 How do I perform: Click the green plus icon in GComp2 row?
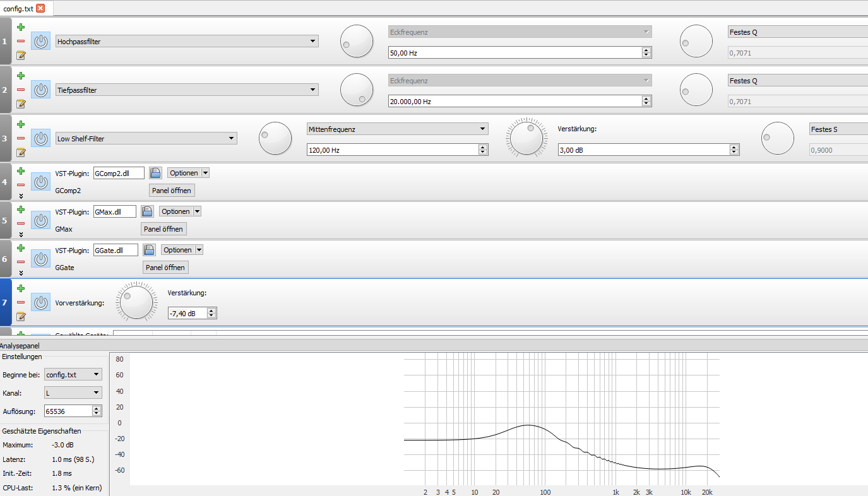pos(21,171)
